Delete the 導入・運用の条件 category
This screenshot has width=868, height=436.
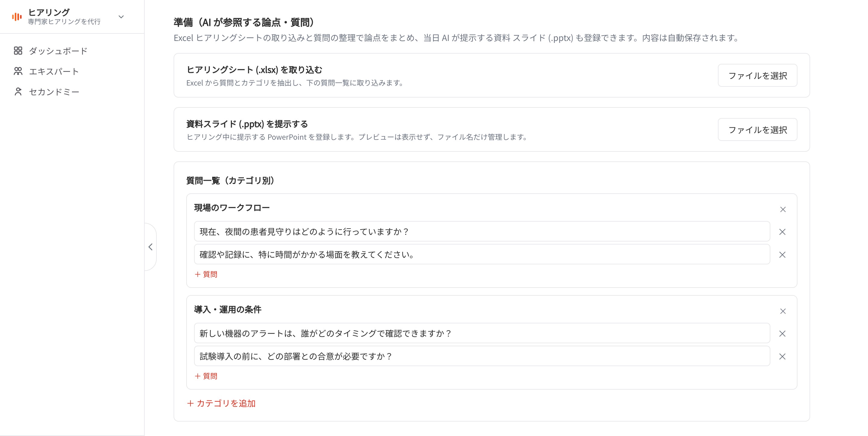pyautogui.click(x=783, y=311)
